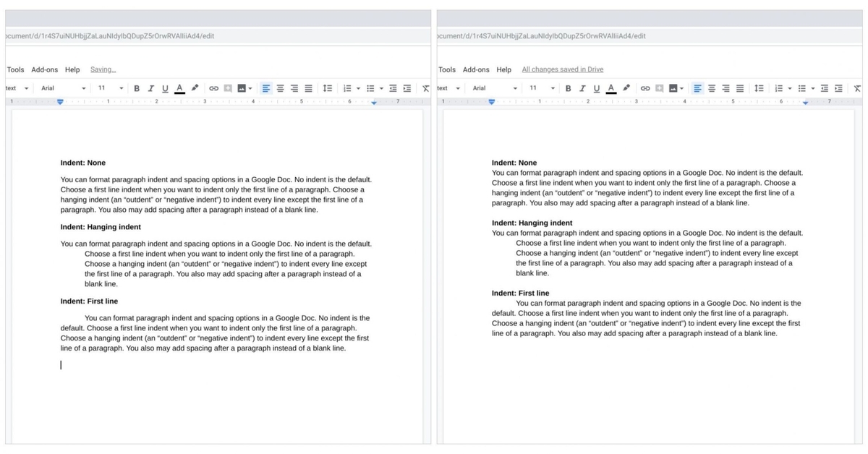Viewport: 868px width, 454px height.
Task: Click the Clear formatting icon
Action: (x=425, y=88)
